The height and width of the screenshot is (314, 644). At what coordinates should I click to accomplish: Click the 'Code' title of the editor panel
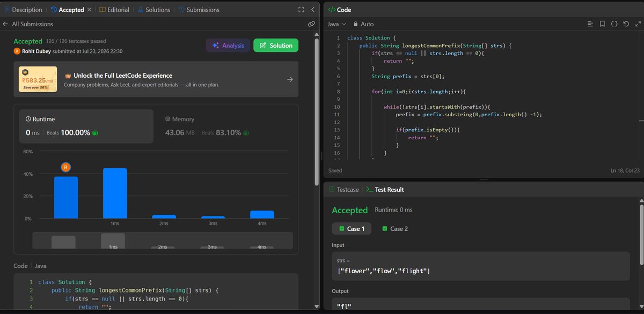pos(343,10)
